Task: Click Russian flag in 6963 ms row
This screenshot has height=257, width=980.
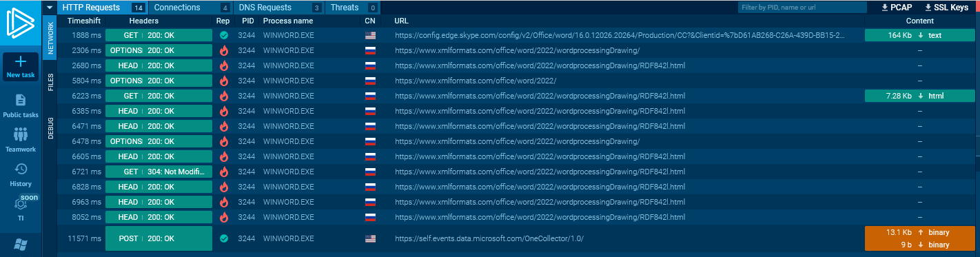Action: [x=370, y=202]
